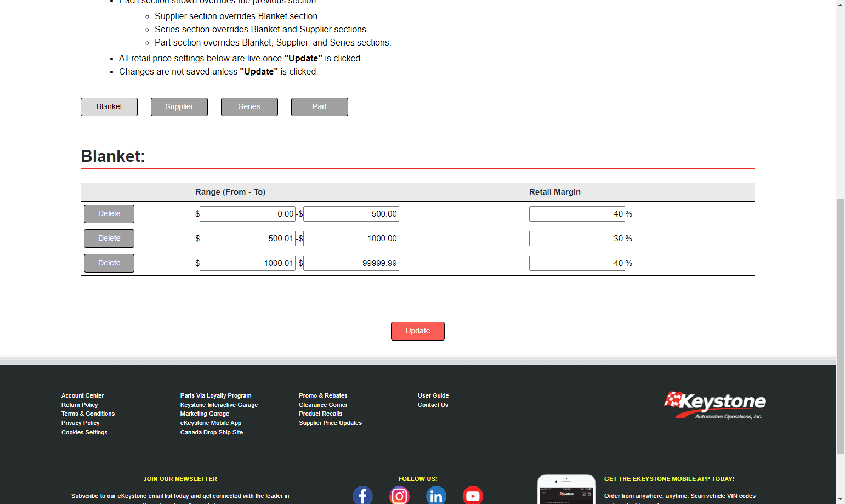This screenshot has width=845, height=504.
Task: Edit the range To field showing 99999.99
Action: pos(351,263)
